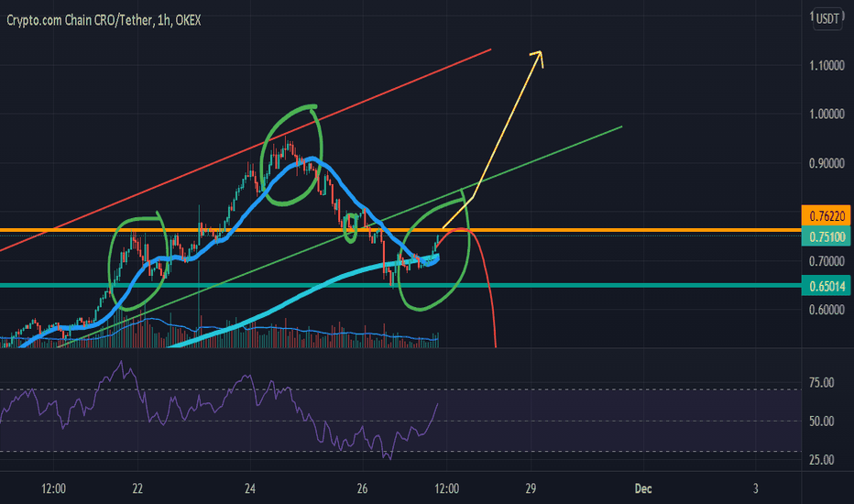The image size is (854, 504).
Task: Click the RSI 50.00 axis value
Action: coord(821,422)
